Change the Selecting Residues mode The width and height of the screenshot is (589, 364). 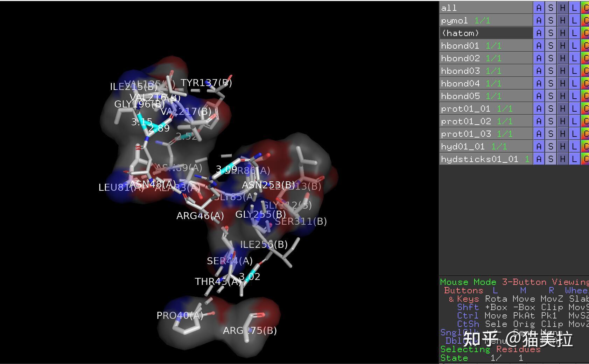point(490,349)
